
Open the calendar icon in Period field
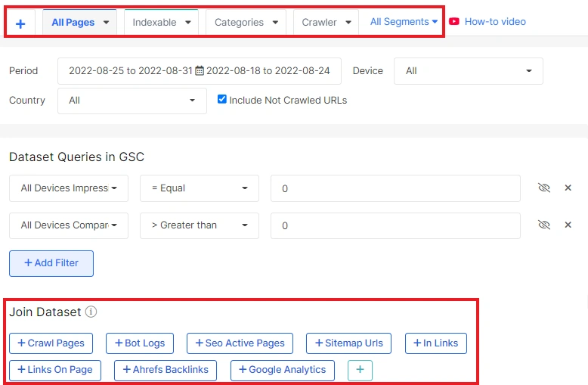pyautogui.click(x=200, y=70)
